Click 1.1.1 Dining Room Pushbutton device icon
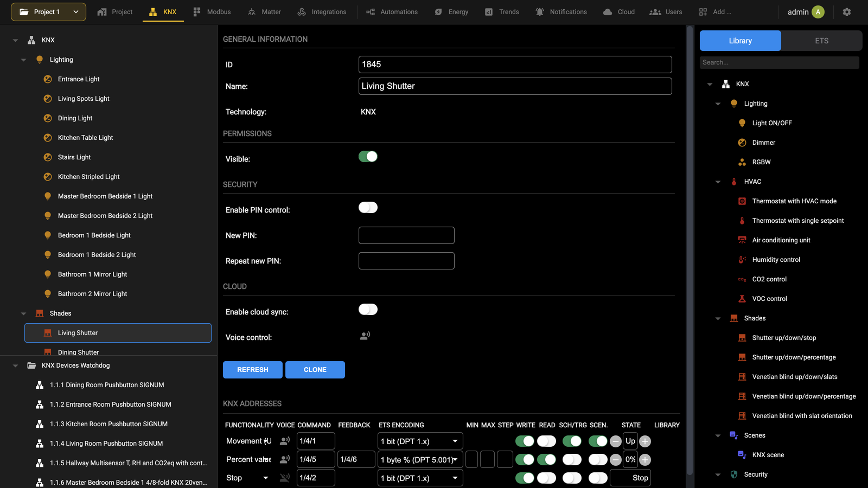Image resolution: width=868 pixels, height=488 pixels. tap(40, 385)
